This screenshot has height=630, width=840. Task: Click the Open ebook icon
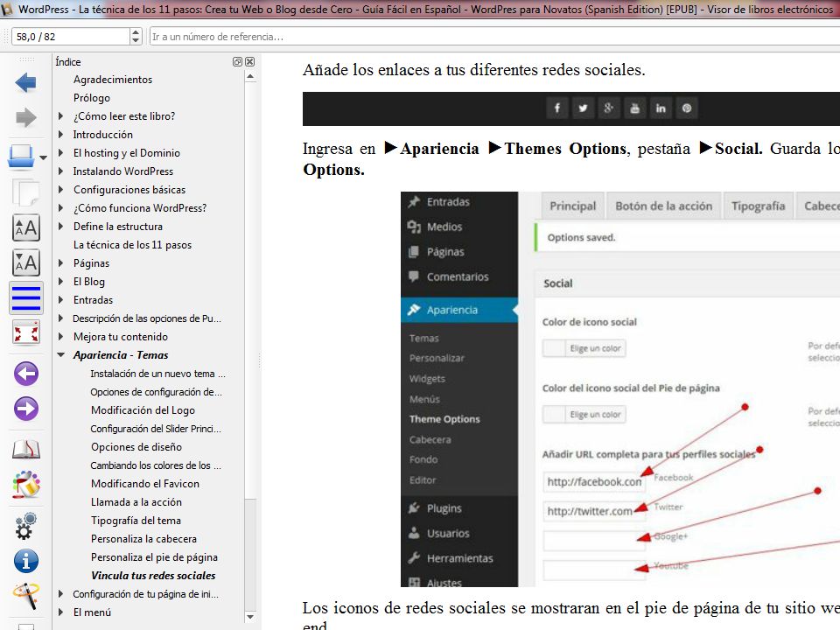coord(21,157)
